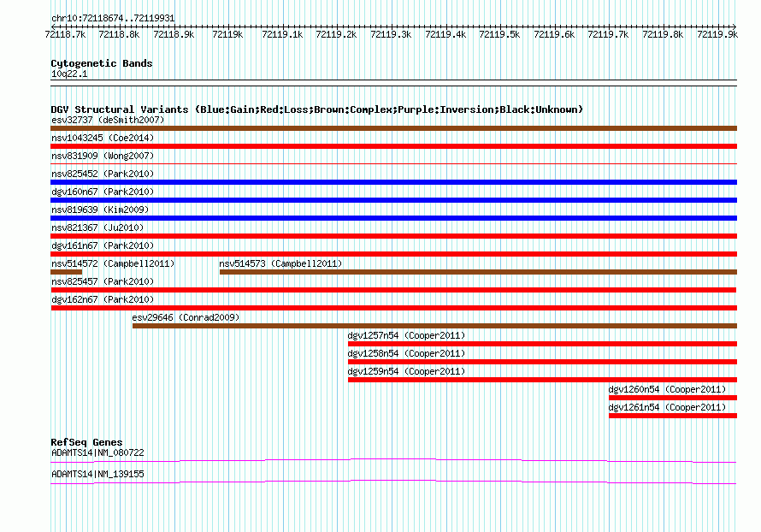Viewport: 761px width, 532px height.
Task: Click the dgv1261n54 (Cooper2011) red bar
Action: coord(673,416)
